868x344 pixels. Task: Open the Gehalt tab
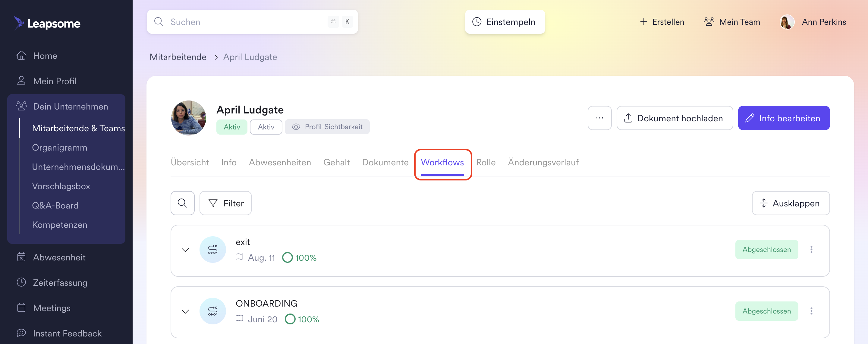(x=336, y=162)
